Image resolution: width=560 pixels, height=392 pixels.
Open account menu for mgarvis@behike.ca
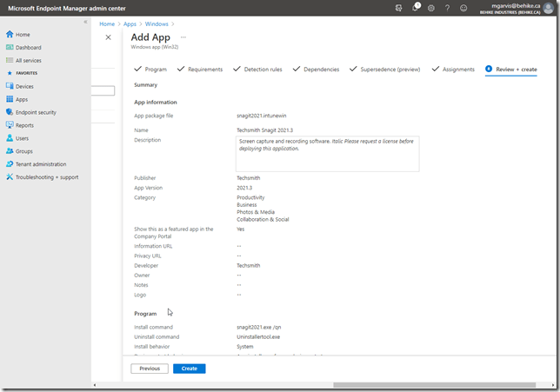pyautogui.click(x=517, y=8)
